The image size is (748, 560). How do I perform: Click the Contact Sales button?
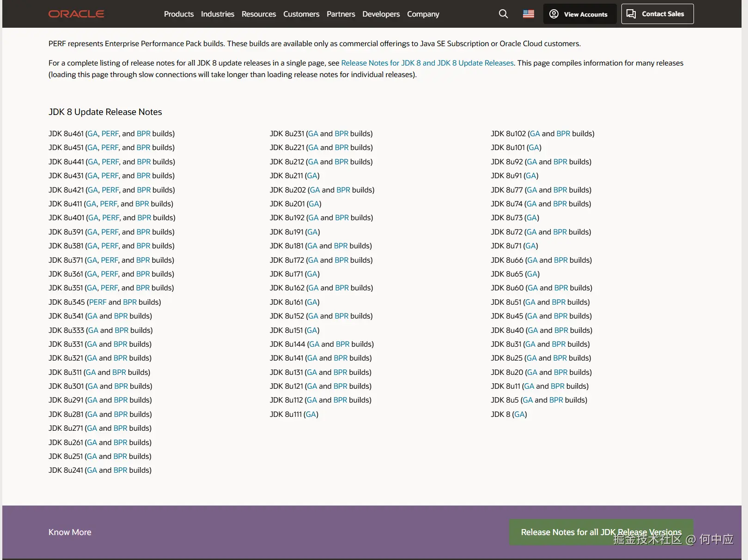click(x=657, y=14)
